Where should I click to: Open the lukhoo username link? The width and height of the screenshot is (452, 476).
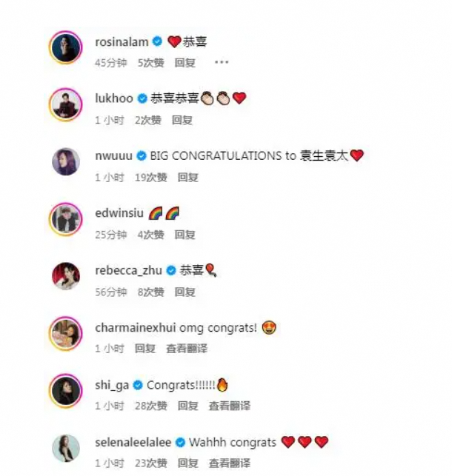[x=114, y=98]
